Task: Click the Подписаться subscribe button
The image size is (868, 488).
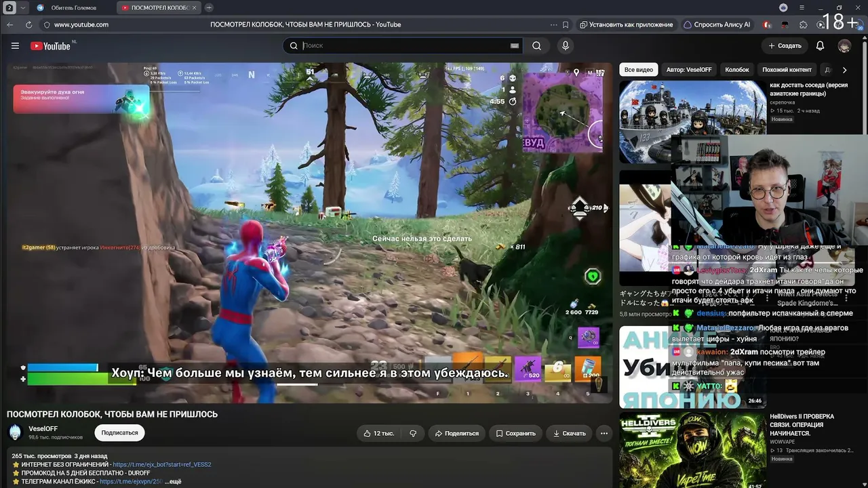Action: (120, 432)
